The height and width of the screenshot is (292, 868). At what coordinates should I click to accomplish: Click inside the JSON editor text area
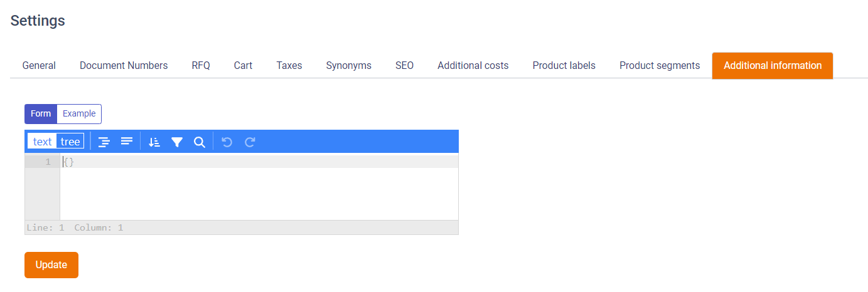tap(259, 187)
